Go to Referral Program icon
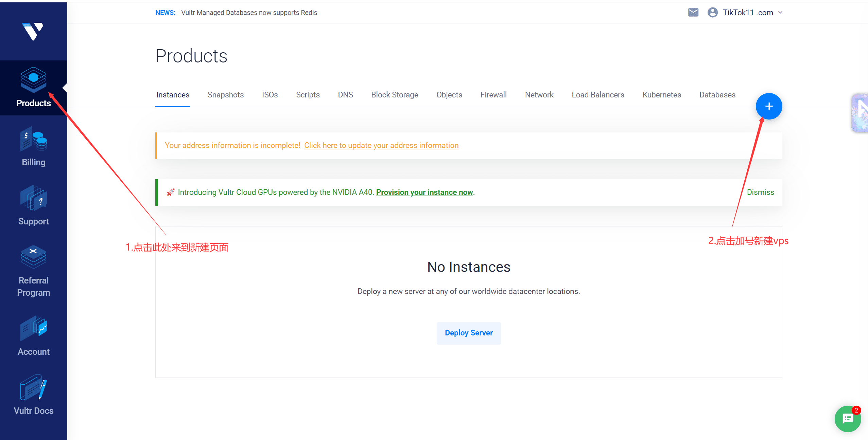The height and width of the screenshot is (440, 868). click(x=33, y=257)
